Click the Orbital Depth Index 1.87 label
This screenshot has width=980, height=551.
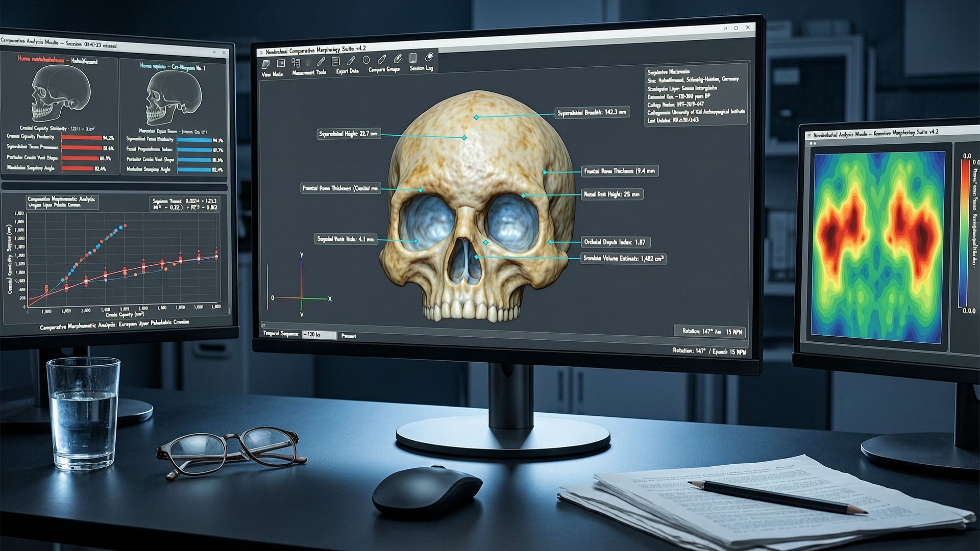pyautogui.click(x=616, y=242)
